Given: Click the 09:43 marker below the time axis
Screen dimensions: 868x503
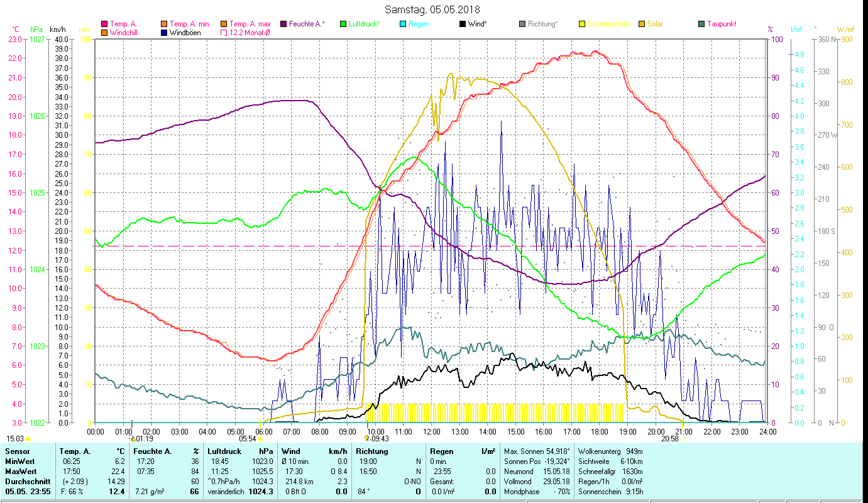Looking at the screenshot, I should point(378,439).
